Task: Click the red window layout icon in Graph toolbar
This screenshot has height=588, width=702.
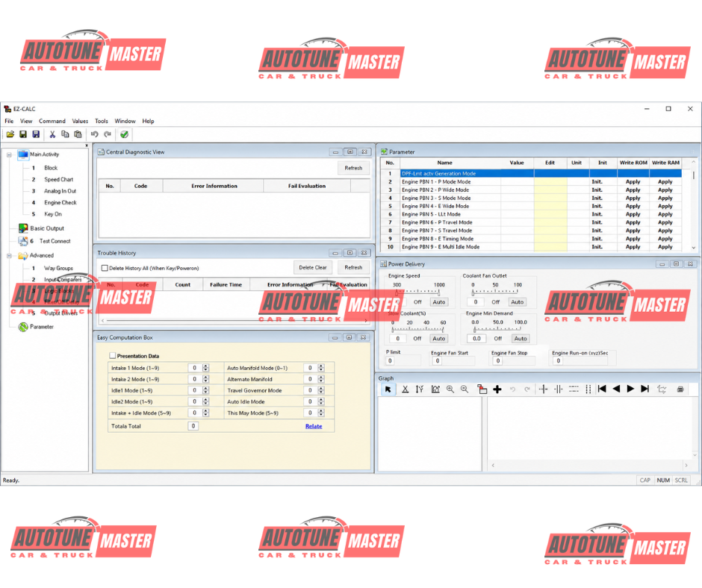Action: [x=482, y=390]
